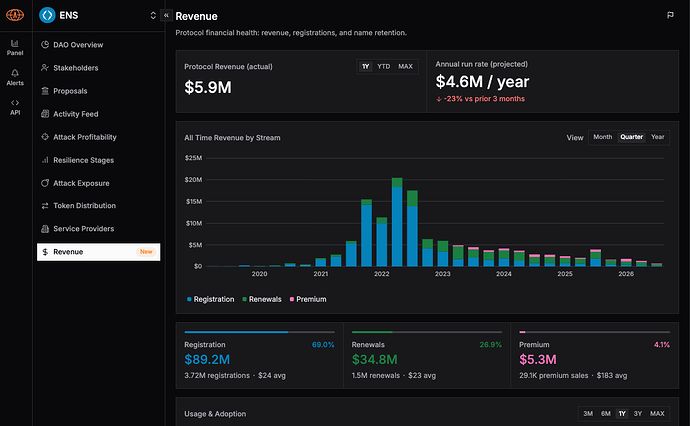
Task: Select 1Y range for Protocol Revenue
Action: [x=366, y=66]
